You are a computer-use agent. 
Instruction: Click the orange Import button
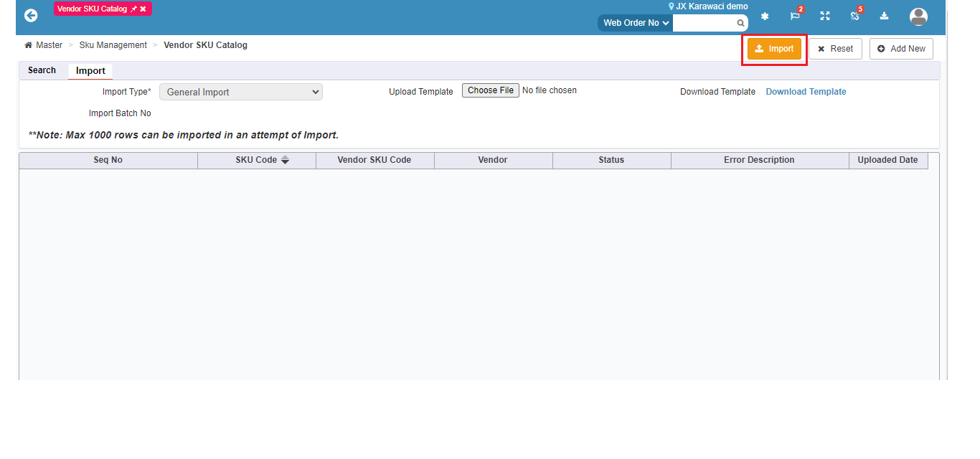click(x=774, y=49)
